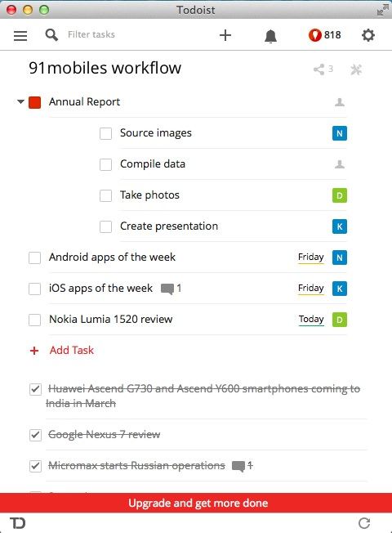The width and height of the screenshot is (392, 533).
Task: Tick the Nokia Lumia 1520 review checkbox
Action: point(34,320)
